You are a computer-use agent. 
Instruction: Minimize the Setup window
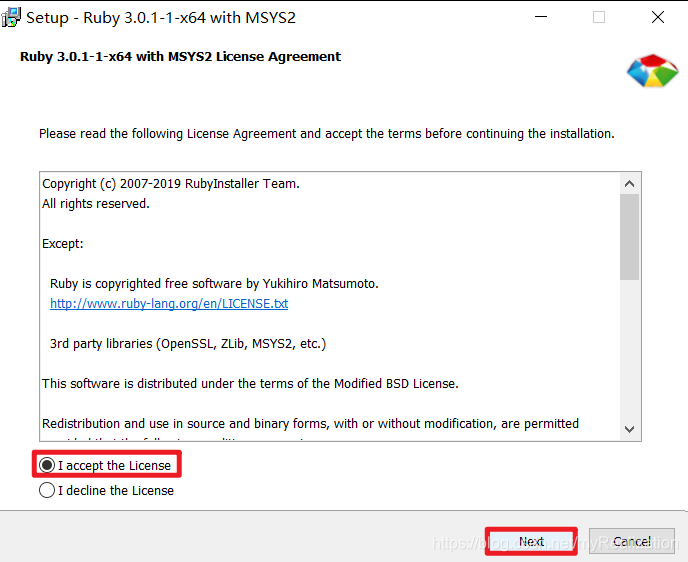point(541,17)
